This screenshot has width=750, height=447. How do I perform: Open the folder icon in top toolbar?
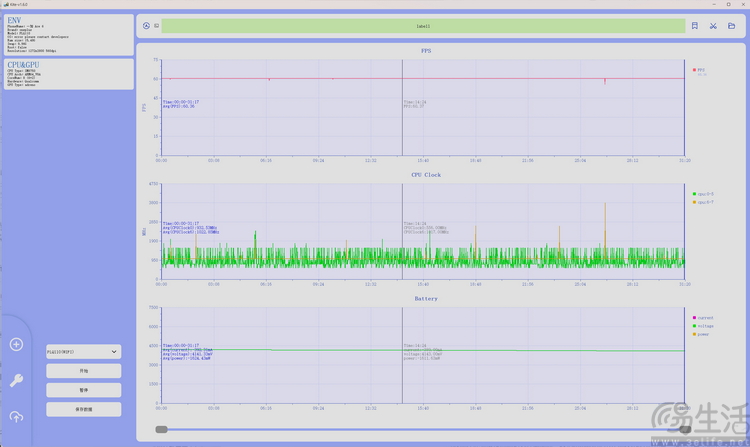[x=732, y=26]
